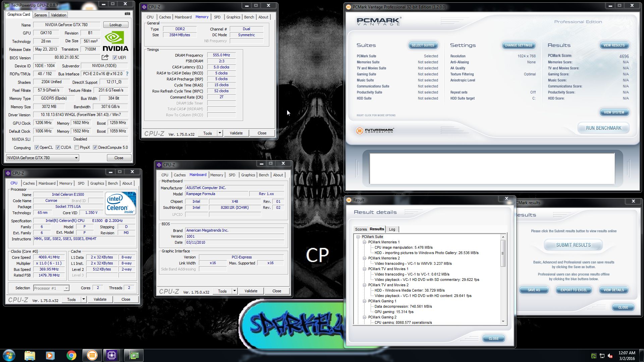Viewport: 644px width, 362px height.
Task: Click the taskbar clock showing 12:07 AM
Action: point(627,353)
